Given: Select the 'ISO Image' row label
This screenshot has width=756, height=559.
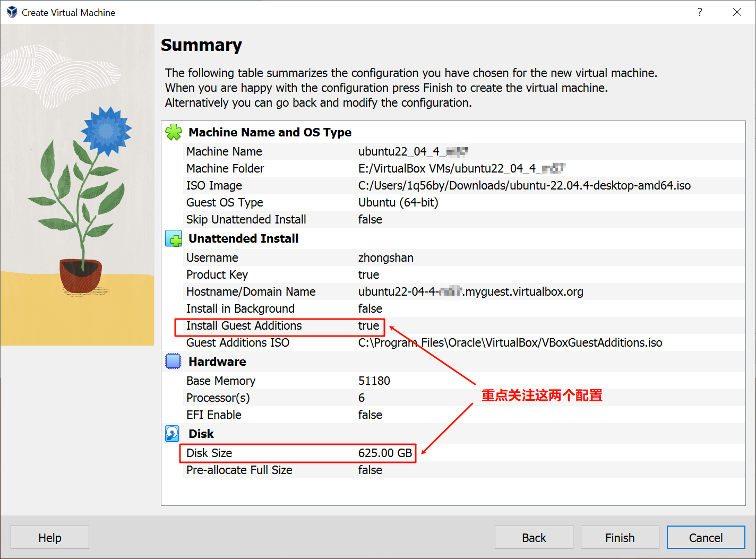Looking at the screenshot, I should coord(214,185).
